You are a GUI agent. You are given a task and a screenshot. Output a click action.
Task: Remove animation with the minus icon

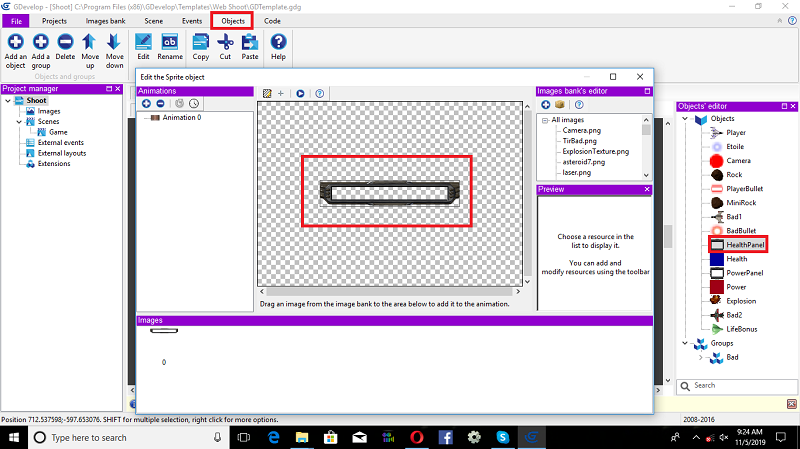[160, 104]
